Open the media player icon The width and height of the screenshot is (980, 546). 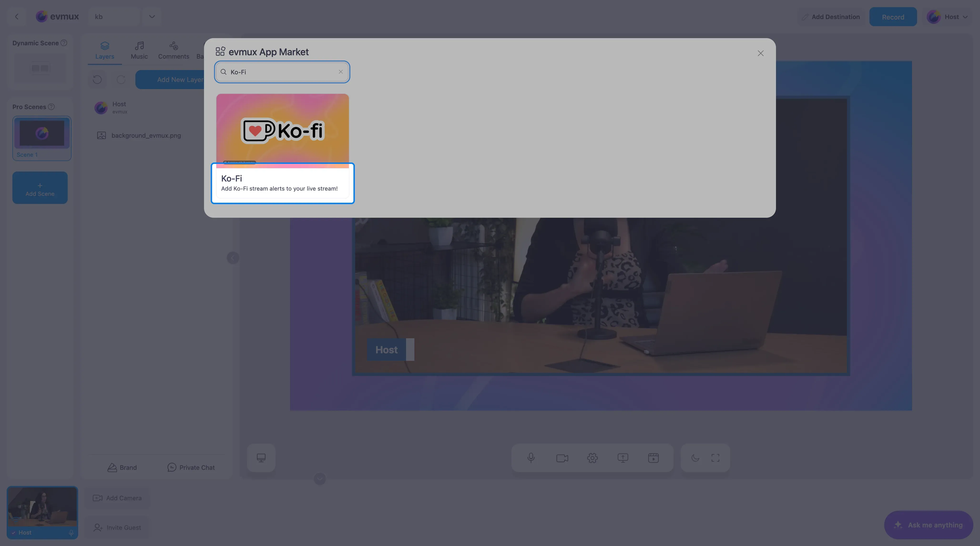tap(653, 458)
